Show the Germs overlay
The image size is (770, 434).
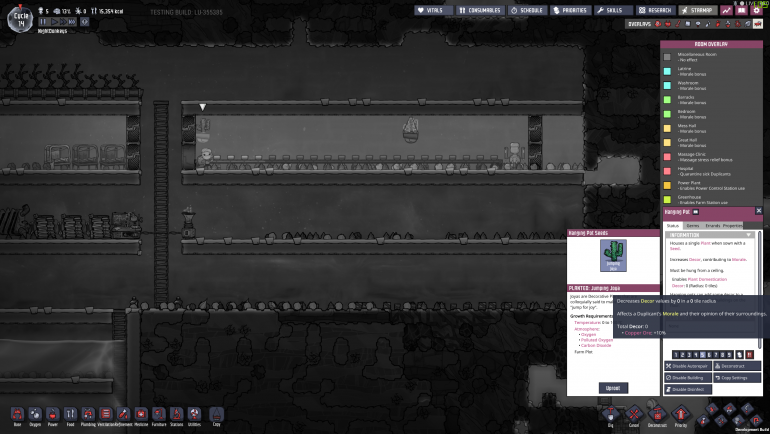738,24
